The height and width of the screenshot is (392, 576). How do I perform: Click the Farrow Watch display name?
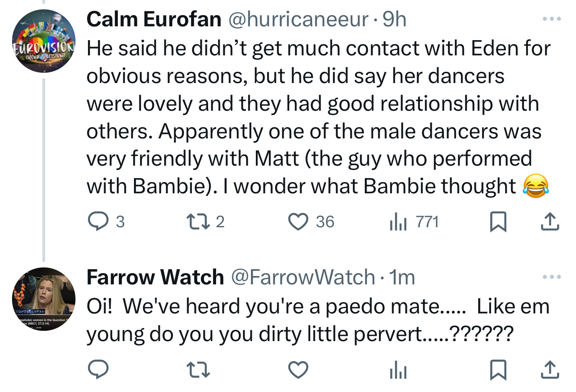(155, 277)
